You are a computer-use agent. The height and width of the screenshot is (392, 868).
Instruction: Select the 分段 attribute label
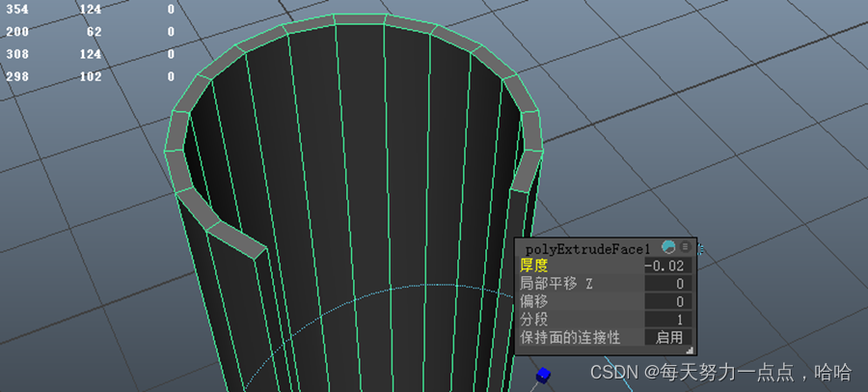coord(534,320)
